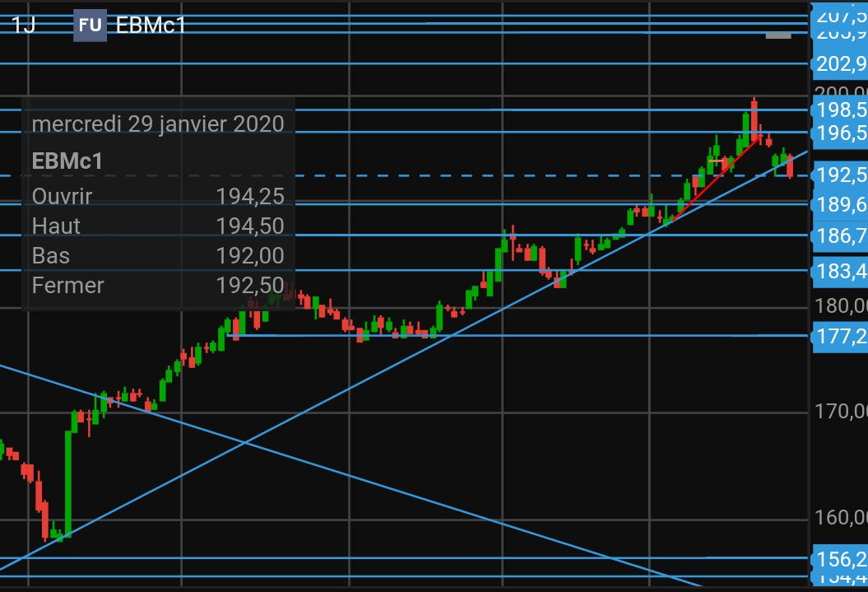Image resolution: width=868 pixels, height=592 pixels.
Task: Tap the 183,4 price level tag
Action: tap(839, 270)
